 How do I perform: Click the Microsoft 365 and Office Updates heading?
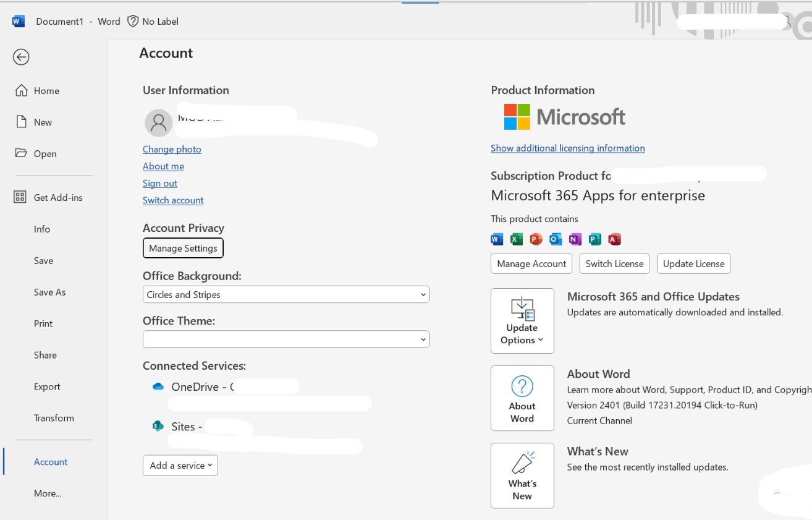[x=653, y=297]
